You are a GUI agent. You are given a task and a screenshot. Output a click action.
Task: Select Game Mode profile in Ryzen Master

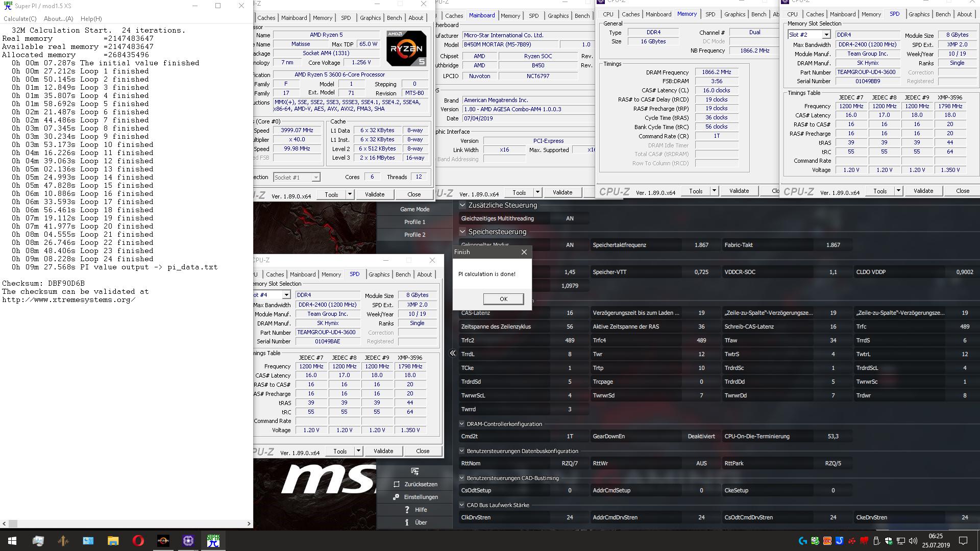[414, 209]
